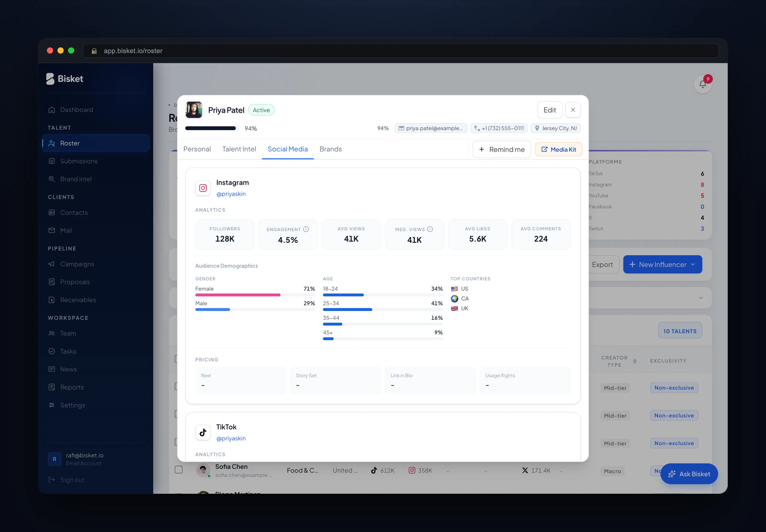The image size is (766, 532).
Task: Open Reports in the sidebar
Action: pyautogui.click(x=96, y=387)
